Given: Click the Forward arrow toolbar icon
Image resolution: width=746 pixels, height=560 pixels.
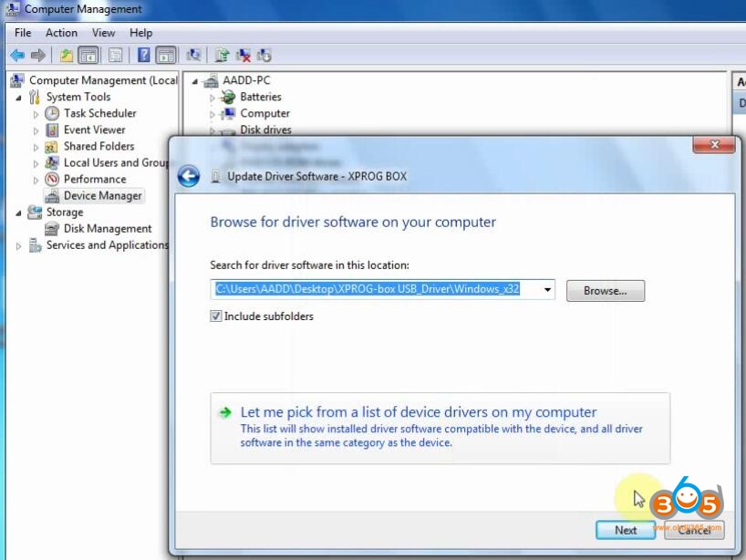Looking at the screenshot, I should pos(38,56).
